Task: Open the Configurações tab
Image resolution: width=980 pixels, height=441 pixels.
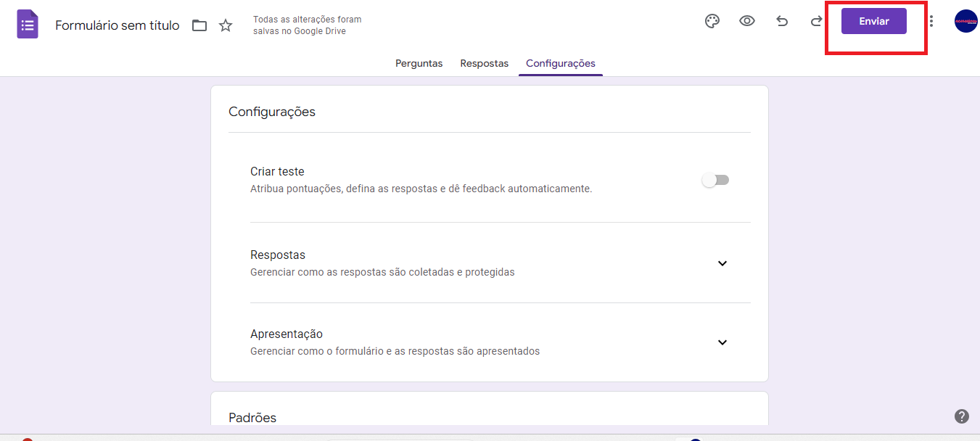Action: tap(560, 63)
